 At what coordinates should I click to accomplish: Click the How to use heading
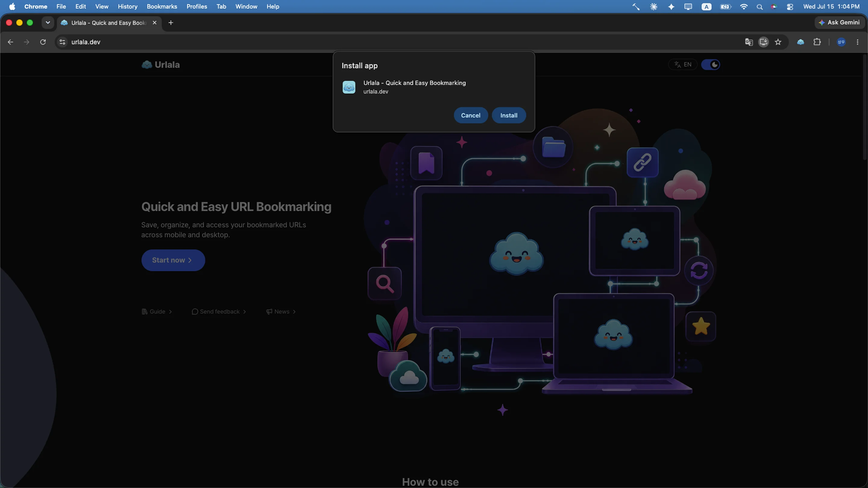(430, 482)
